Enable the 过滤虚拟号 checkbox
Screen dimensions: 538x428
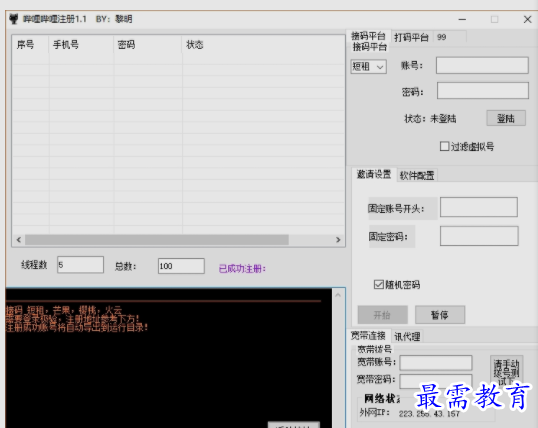click(x=444, y=146)
